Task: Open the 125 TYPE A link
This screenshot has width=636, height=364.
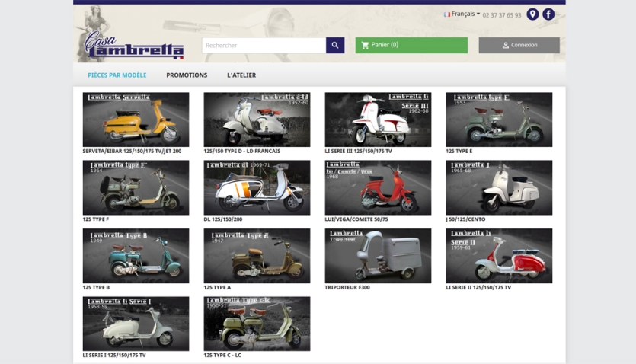Action: point(217,287)
